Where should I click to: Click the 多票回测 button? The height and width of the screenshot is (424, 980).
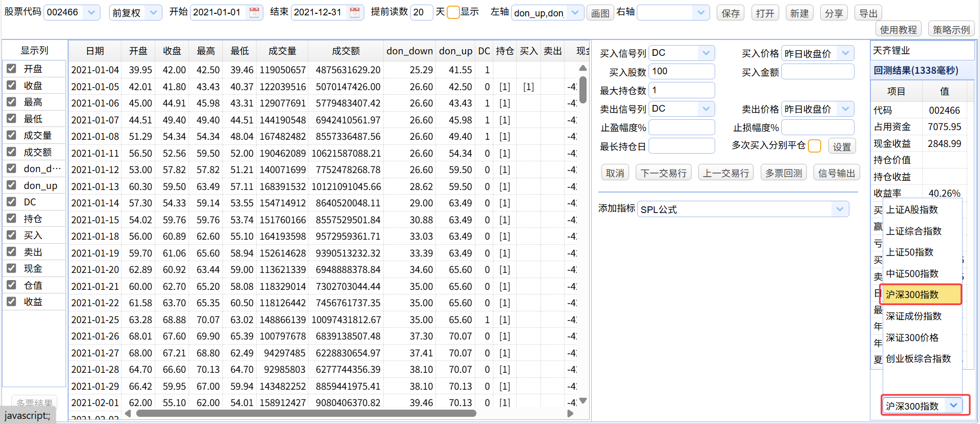[783, 173]
